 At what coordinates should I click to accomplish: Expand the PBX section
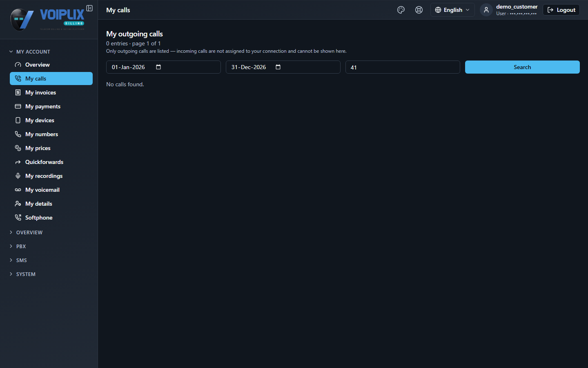tap(18, 246)
